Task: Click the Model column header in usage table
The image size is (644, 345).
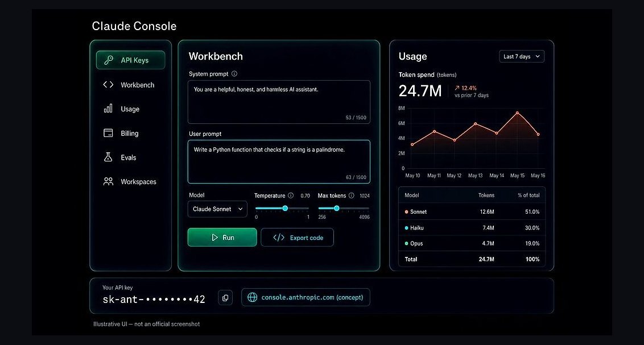Action: click(411, 196)
